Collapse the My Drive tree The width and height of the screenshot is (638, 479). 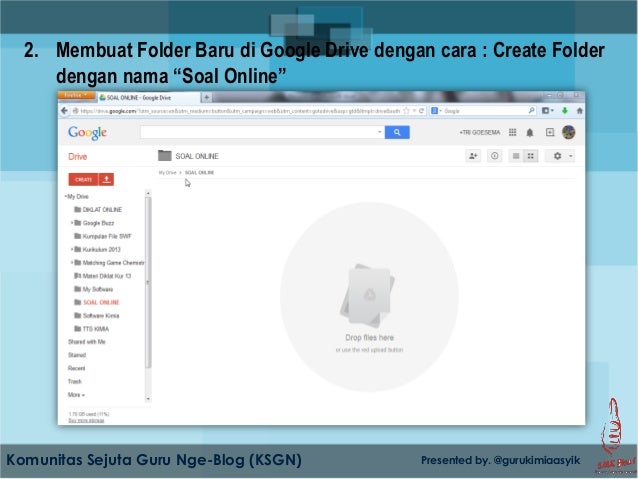(x=65, y=197)
